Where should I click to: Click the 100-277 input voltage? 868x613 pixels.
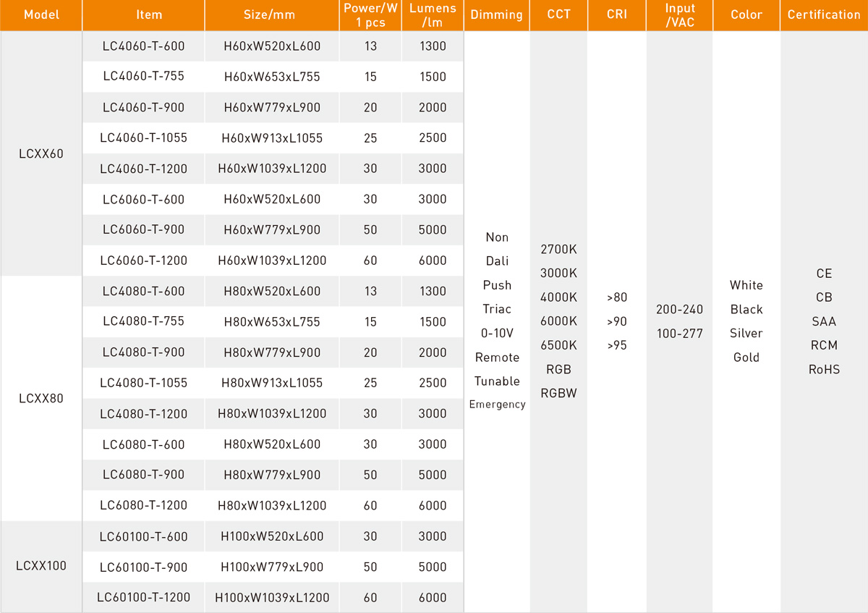pos(679,334)
